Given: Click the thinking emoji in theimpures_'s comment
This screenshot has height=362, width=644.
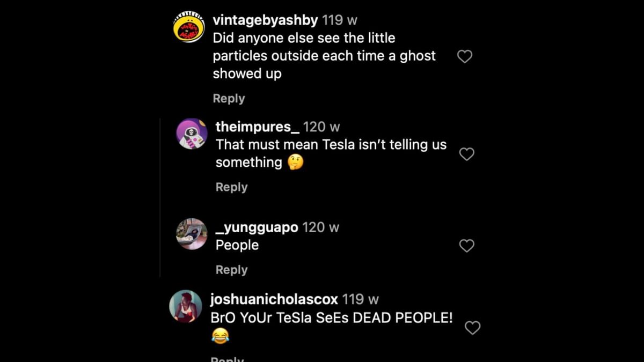Looking at the screenshot, I should [295, 162].
